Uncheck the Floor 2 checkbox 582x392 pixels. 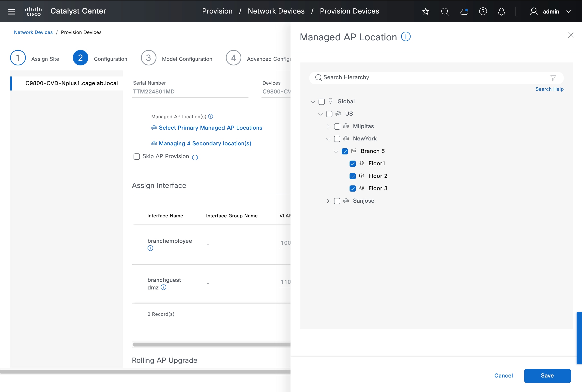coord(352,176)
